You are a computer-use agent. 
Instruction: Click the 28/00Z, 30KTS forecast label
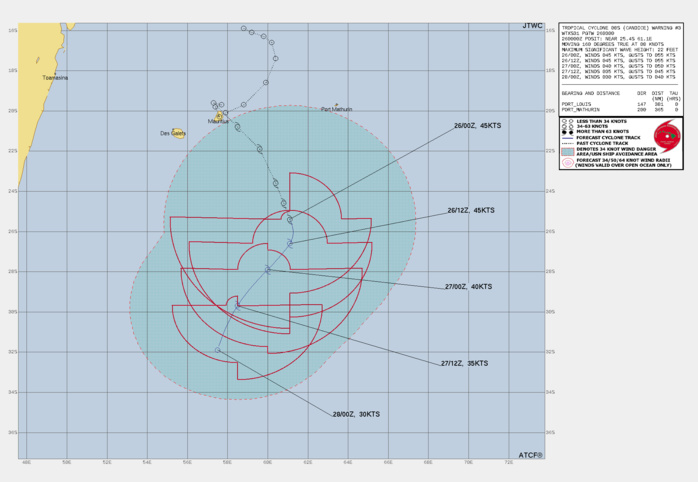[356, 414]
